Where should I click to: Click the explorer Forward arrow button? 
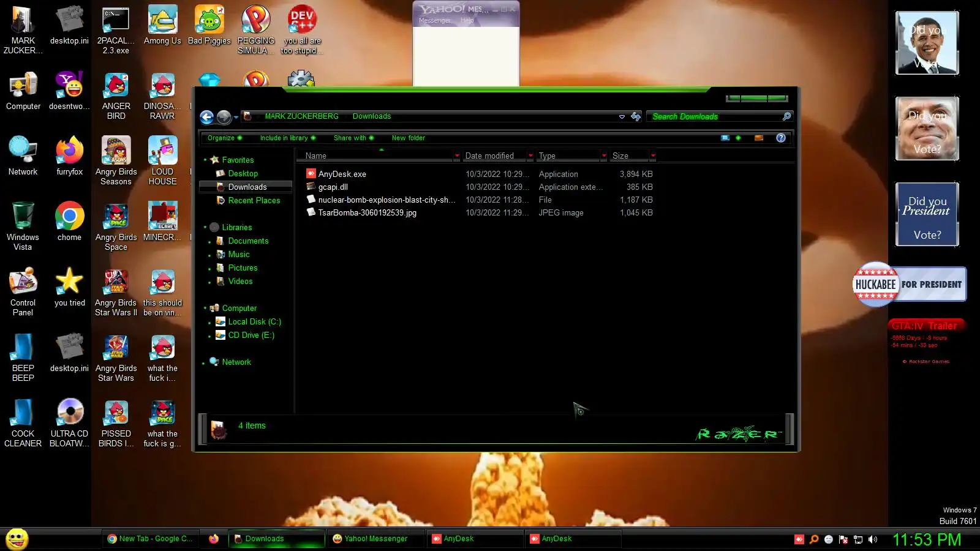pos(224,117)
